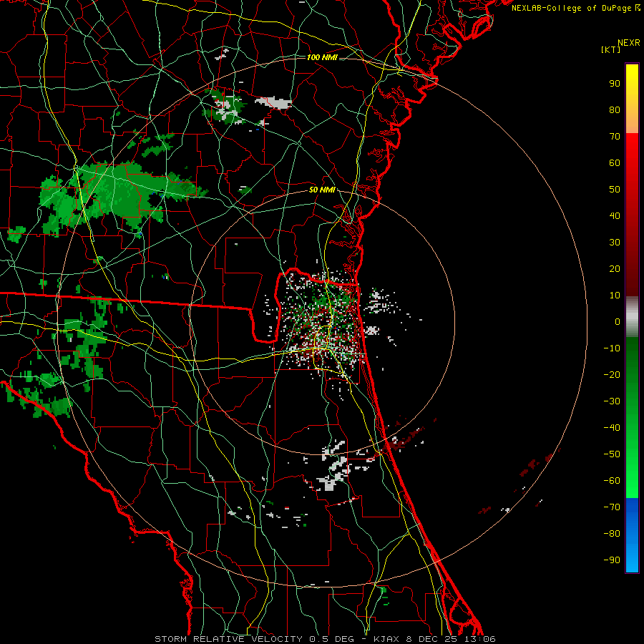Click the 100 NMI range ring label
This screenshot has width=644, height=644.
point(322,57)
